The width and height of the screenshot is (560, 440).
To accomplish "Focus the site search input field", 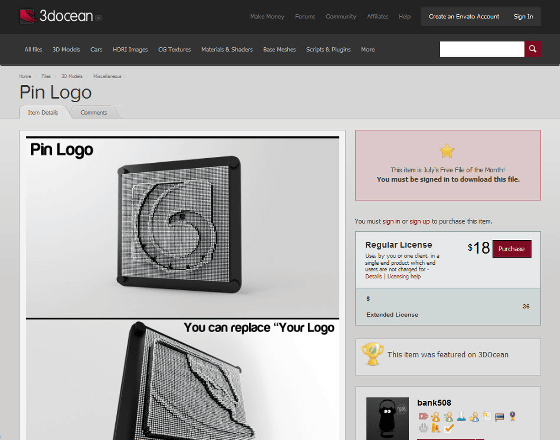I will (482, 49).
